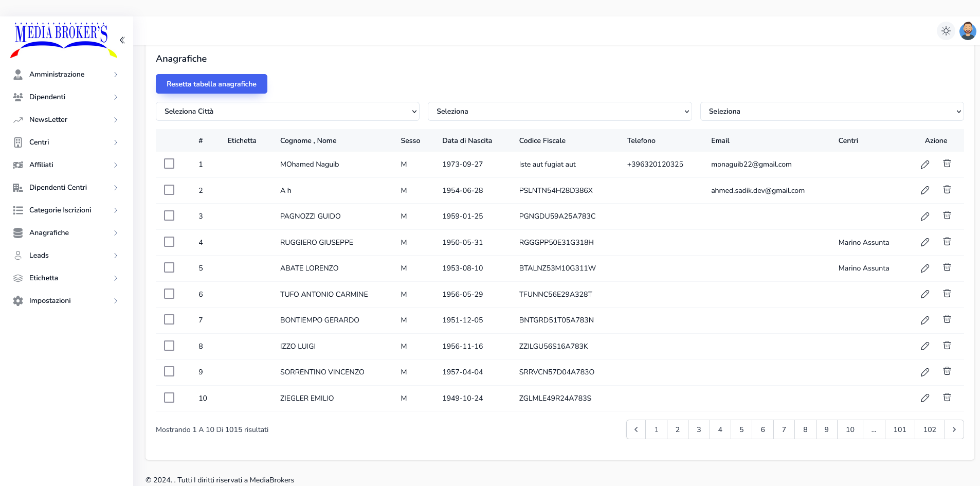Viewport: 980px width, 486px height.
Task: Select the Dipendenti sidebar icon
Action: point(18,97)
